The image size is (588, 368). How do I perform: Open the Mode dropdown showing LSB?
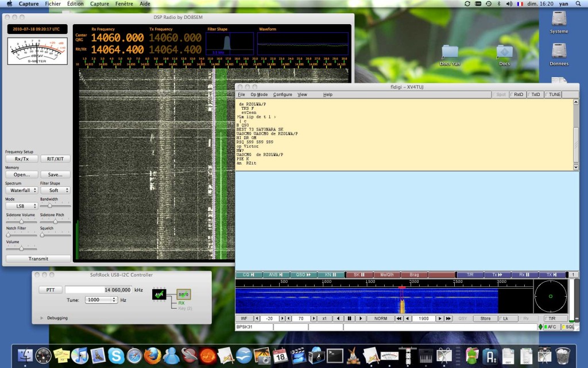[x=21, y=205]
